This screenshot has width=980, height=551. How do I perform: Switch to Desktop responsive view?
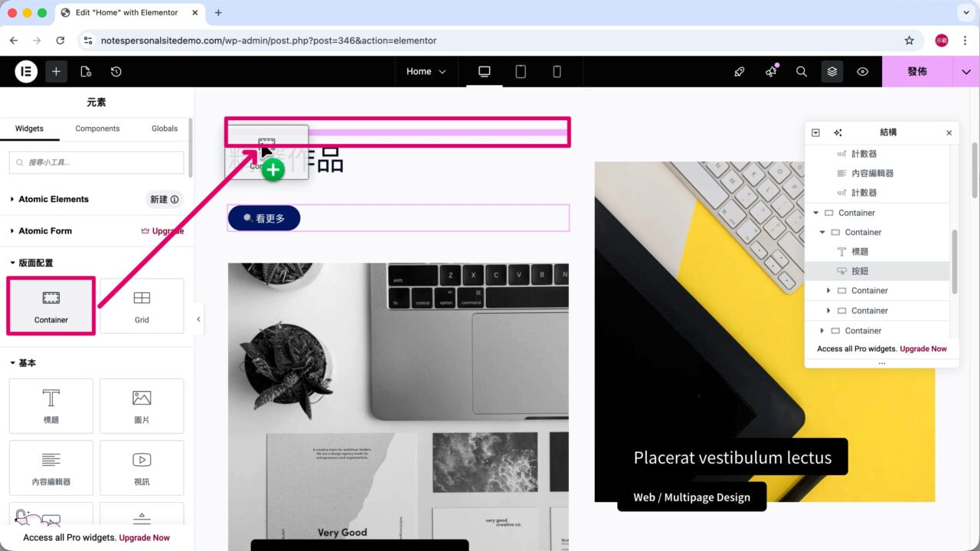tap(485, 71)
